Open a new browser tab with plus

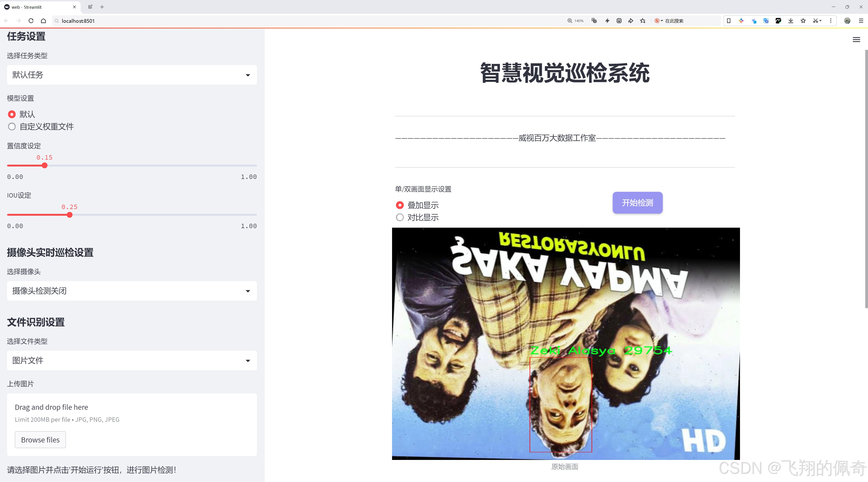click(102, 7)
